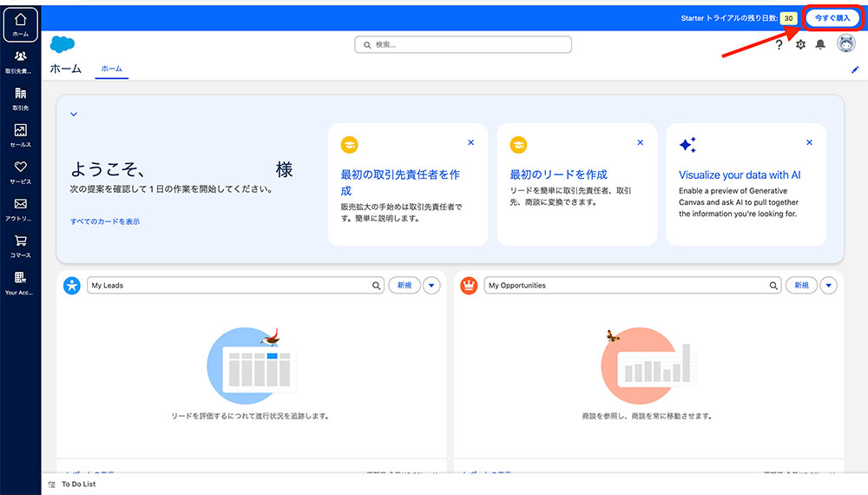Go to the セールス sales sidebar icon

tap(20, 135)
